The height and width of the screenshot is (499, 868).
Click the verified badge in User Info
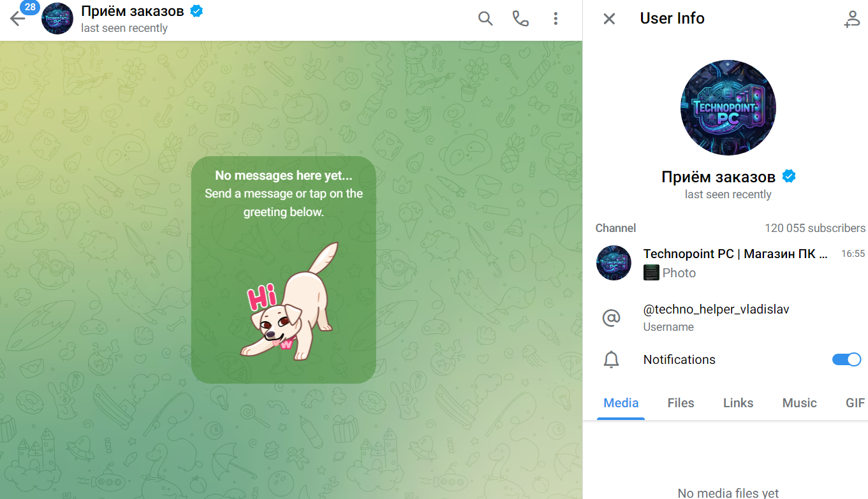(789, 177)
